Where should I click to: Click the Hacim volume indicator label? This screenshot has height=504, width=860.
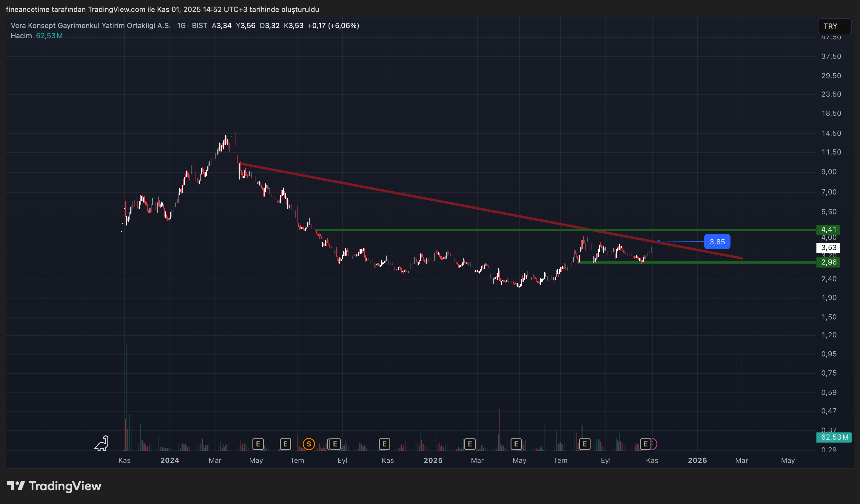click(21, 36)
